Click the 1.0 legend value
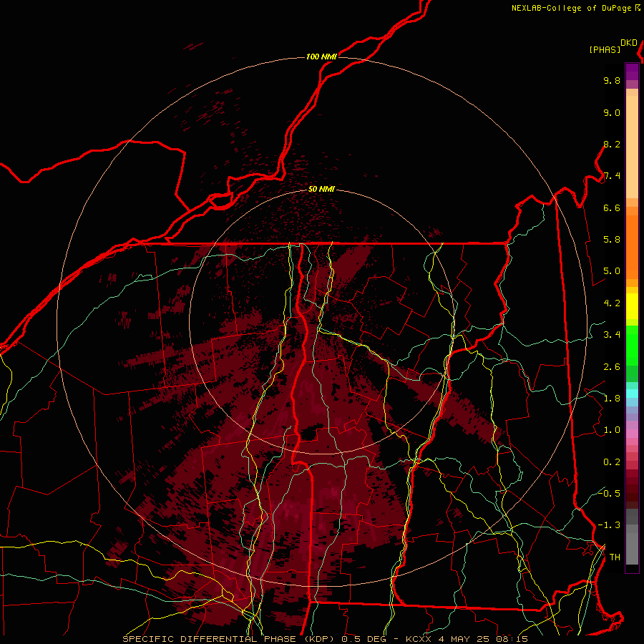The image size is (644, 644). pos(612,430)
